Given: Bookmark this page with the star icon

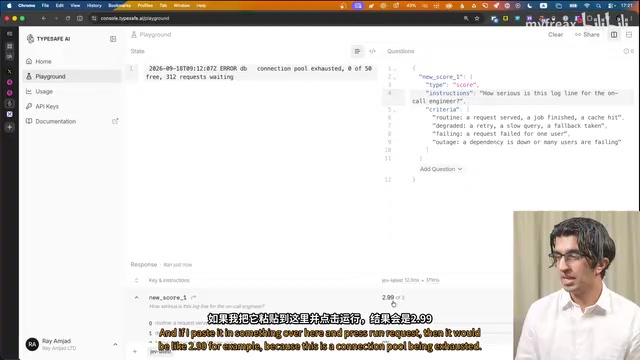Looking at the screenshot, I should pos(477,18).
